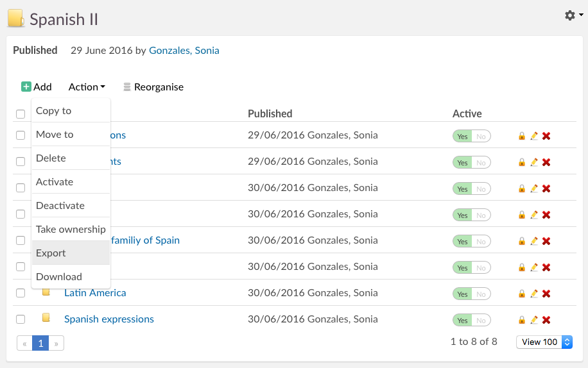Image resolution: width=588 pixels, height=368 pixels.
Task: Click the red delete X for Latin America
Action: 546,294
